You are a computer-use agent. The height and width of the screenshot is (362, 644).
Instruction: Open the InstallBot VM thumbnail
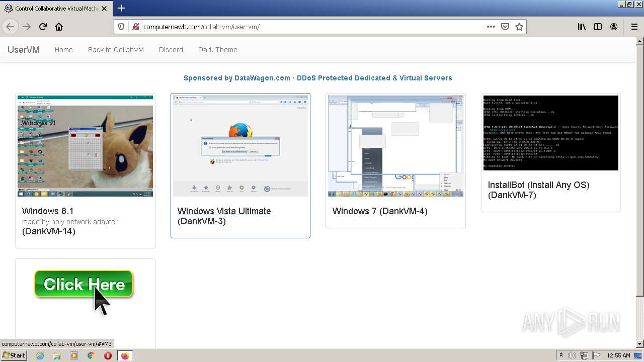click(x=551, y=133)
